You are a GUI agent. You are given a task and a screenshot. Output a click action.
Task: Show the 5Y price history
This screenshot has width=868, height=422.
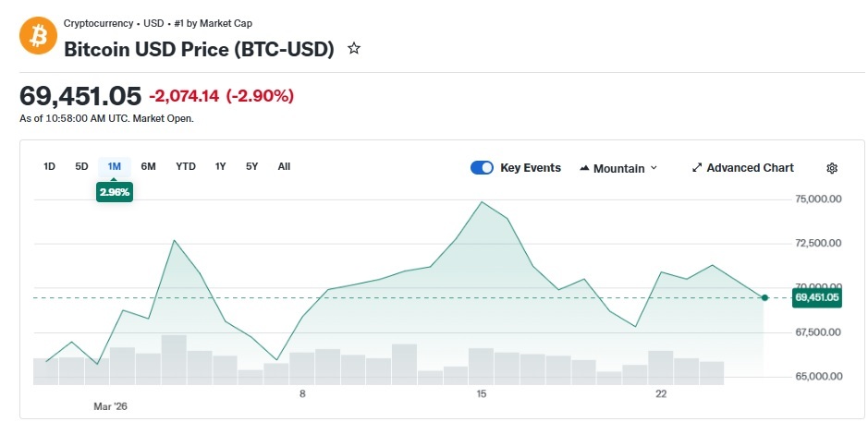pyautogui.click(x=251, y=166)
